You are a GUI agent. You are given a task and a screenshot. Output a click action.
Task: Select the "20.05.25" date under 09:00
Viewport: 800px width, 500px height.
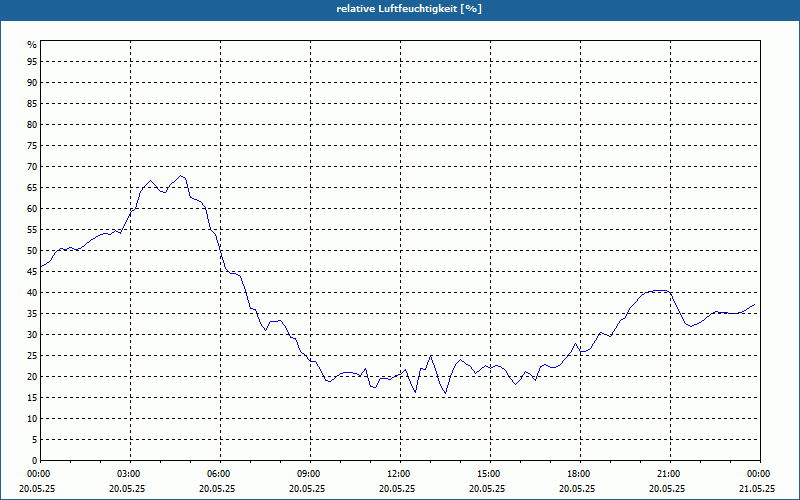(x=307, y=488)
